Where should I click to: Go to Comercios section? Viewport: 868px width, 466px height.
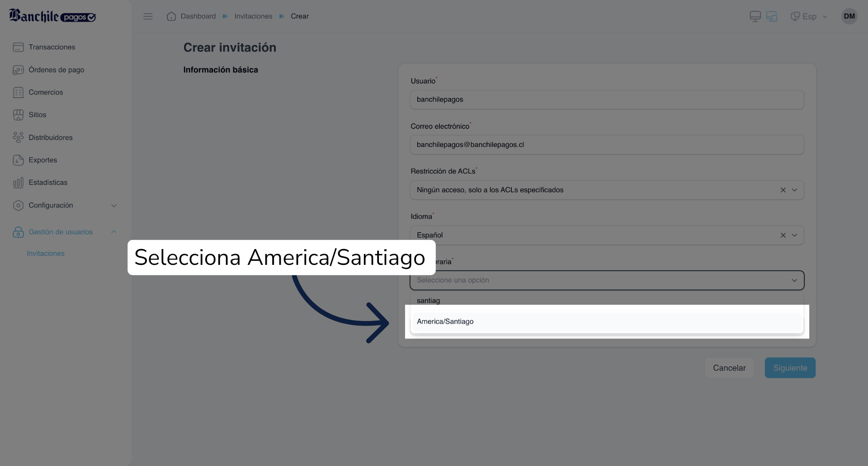coord(46,92)
